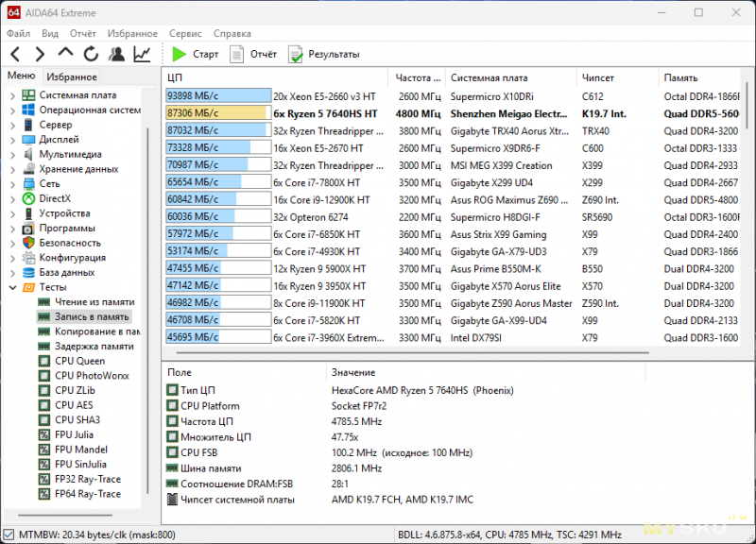756x544 pixels.
Task: Select the Мультимедиа speaker icon
Action: (29, 154)
